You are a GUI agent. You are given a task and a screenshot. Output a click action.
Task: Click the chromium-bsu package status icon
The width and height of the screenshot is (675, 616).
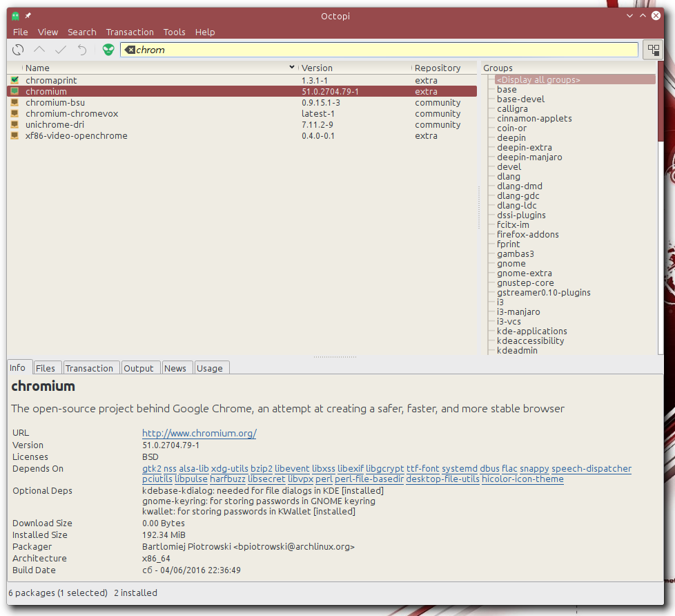pos(14,103)
